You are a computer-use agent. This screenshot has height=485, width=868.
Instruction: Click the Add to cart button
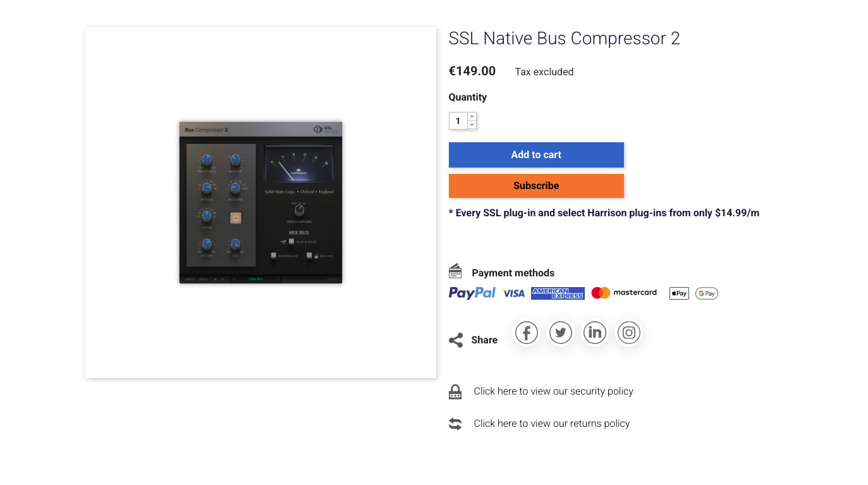point(535,154)
